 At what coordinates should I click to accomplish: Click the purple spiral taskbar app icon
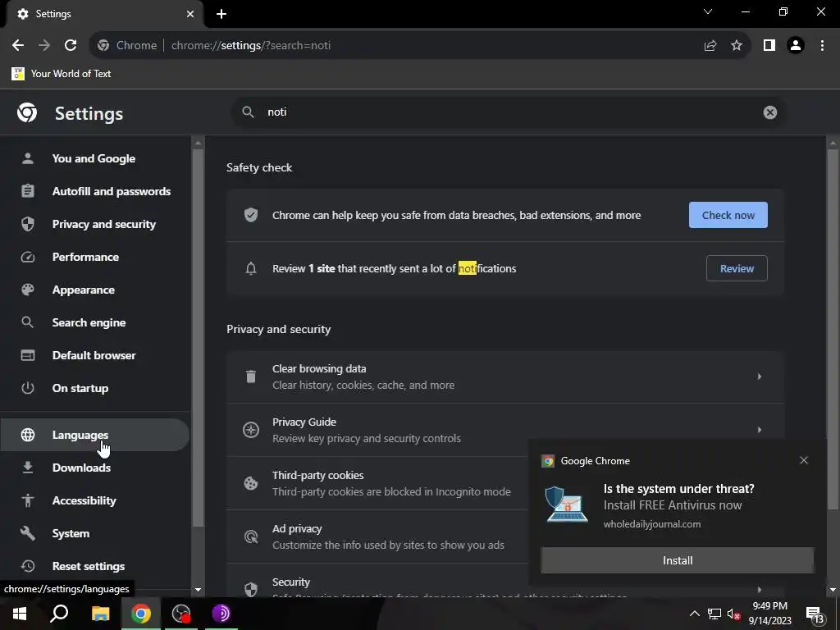pyautogui.click(x=221, y=614)
